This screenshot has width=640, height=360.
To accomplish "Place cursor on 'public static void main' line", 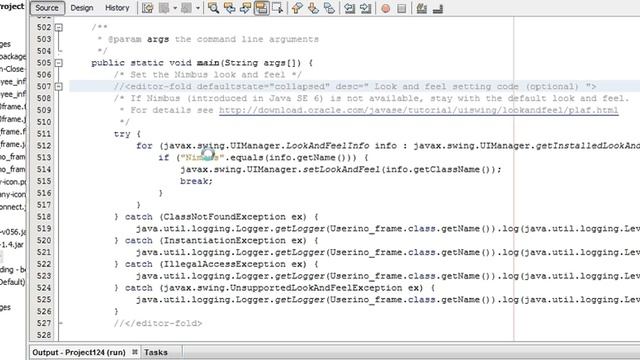I will (202, 63).
